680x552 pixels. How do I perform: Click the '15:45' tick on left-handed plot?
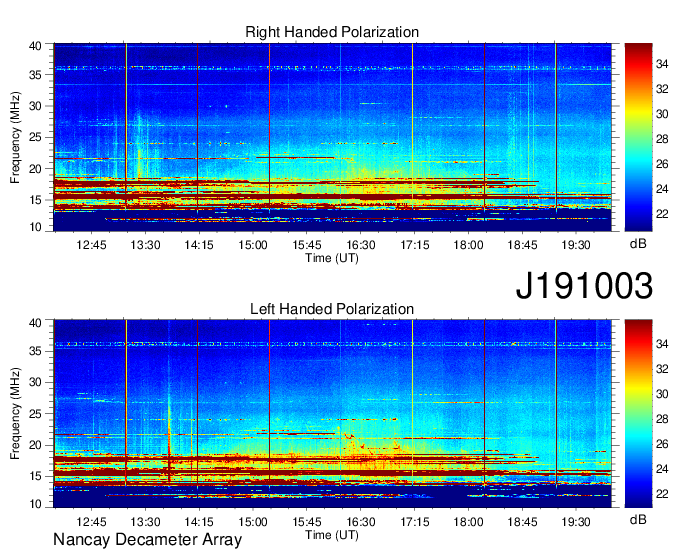pyautogui.click(x=307, y=522)
